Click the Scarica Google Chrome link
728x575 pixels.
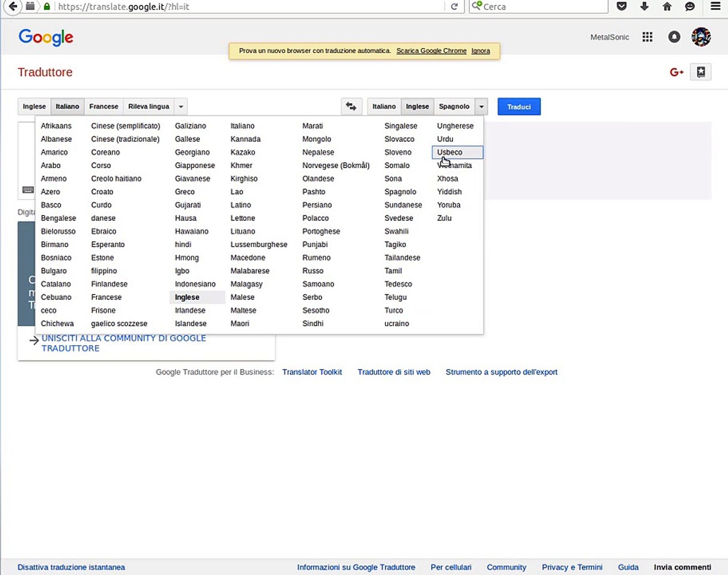click(431, 51)
